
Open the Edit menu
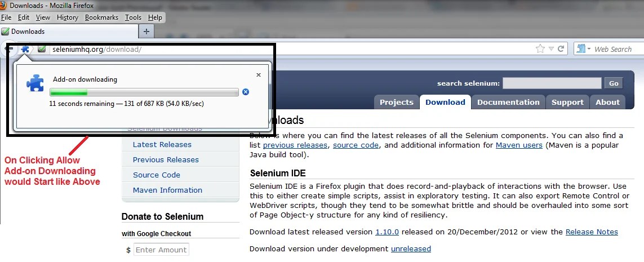pyautogui.click(x=24, y=17)
